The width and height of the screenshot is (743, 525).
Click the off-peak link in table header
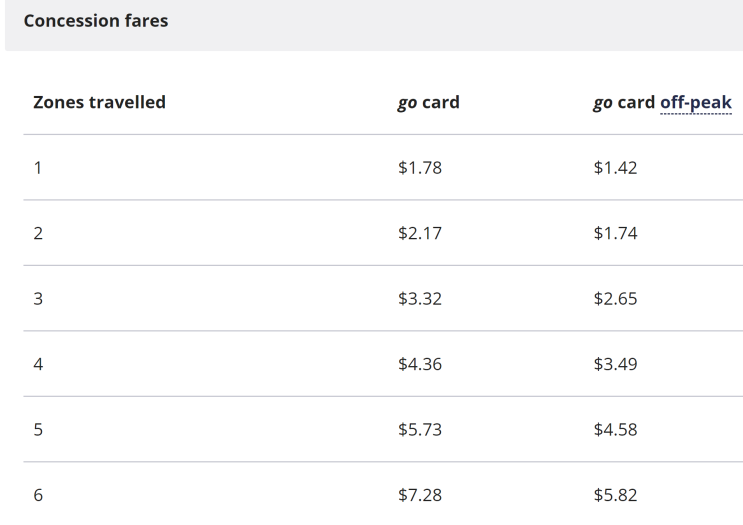pyautogui.click(x=695, y=103)
